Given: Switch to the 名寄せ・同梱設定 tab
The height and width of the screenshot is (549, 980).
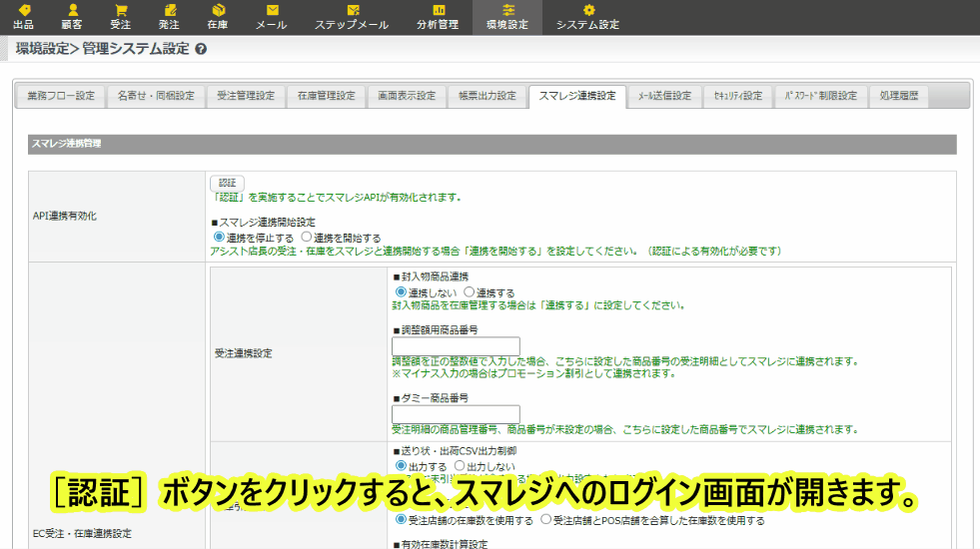Looking at the screenshot, I should tap(156, 96).
